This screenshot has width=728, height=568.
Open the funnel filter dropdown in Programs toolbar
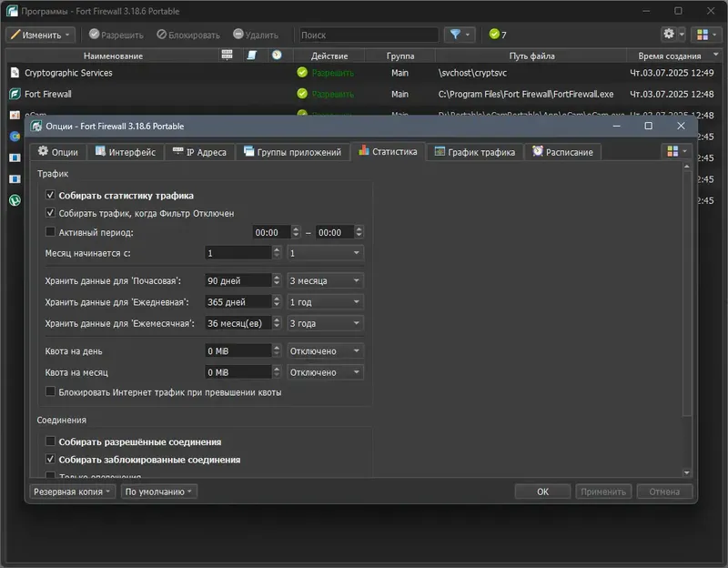(x=460, y=35)
